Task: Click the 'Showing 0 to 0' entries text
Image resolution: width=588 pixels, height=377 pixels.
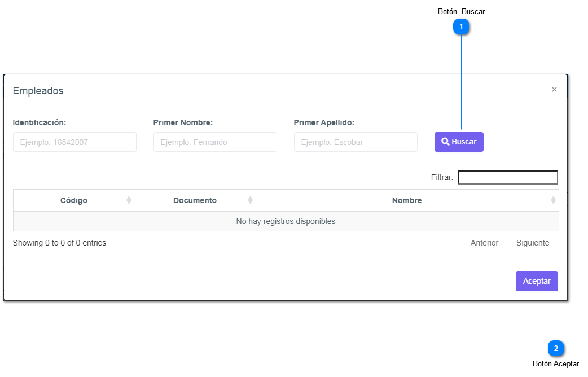Action: tap(59, 243)
